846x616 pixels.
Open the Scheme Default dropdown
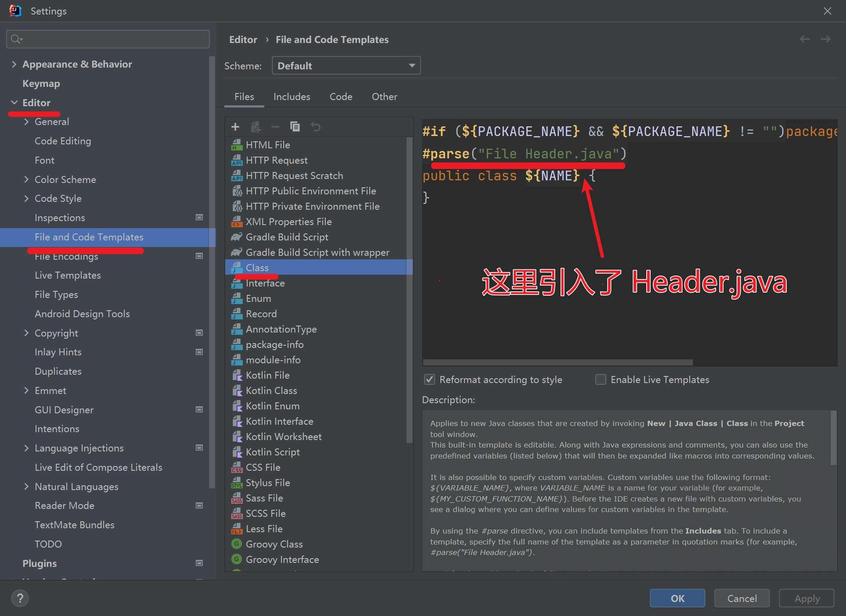pos(346,65)
